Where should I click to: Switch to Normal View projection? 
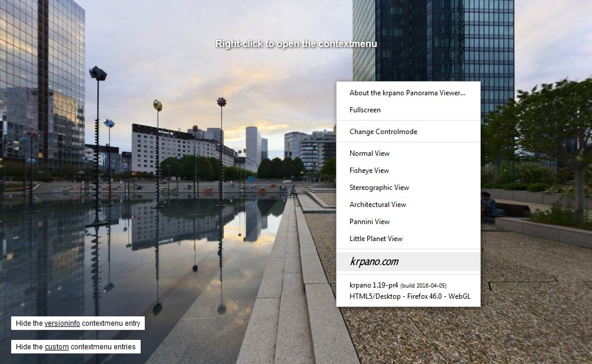(x=370, y=153)
